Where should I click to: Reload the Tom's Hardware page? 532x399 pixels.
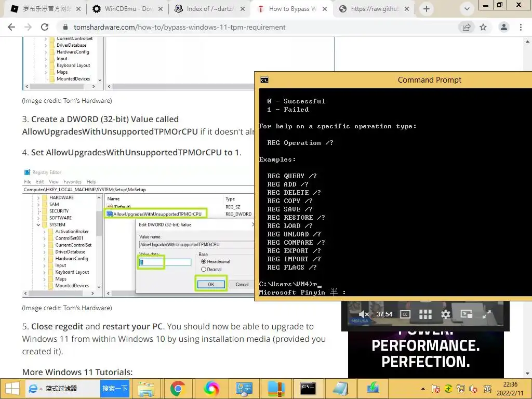click(45, 27)
